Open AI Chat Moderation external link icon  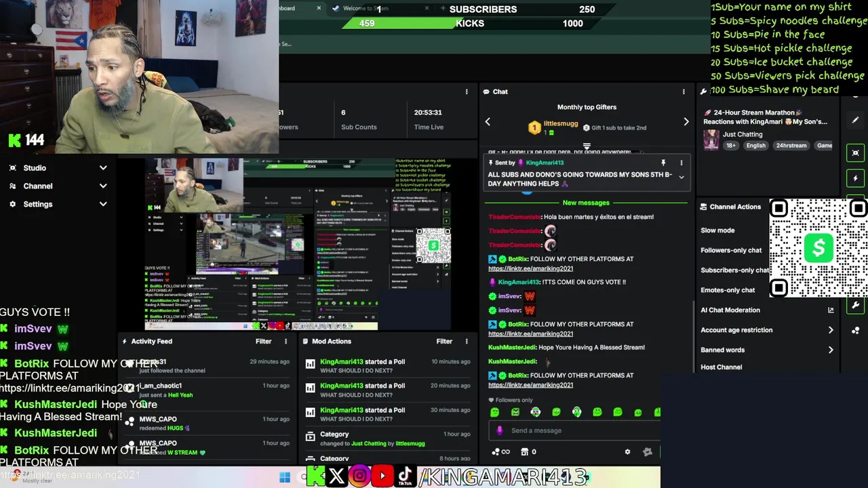pos(831,310)
